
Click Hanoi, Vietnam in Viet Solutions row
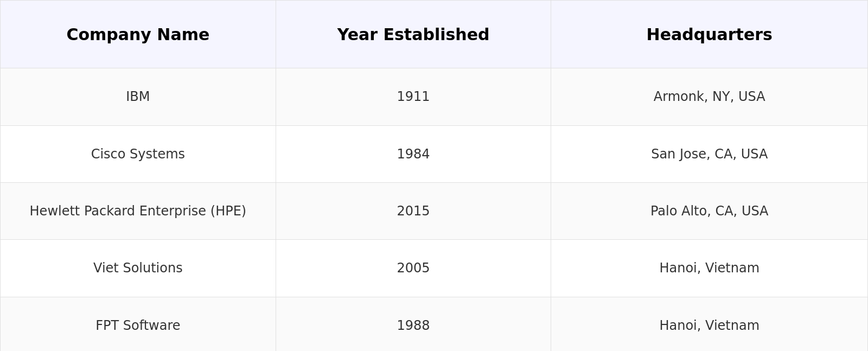[709, 268]
